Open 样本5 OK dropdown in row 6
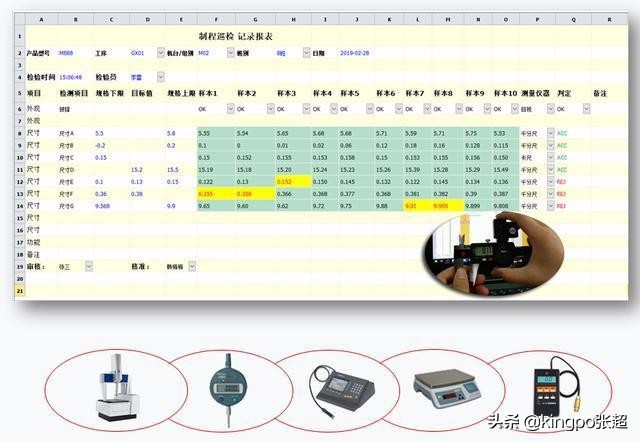Screen dimensions: 640x442 (x=370, y=109)
